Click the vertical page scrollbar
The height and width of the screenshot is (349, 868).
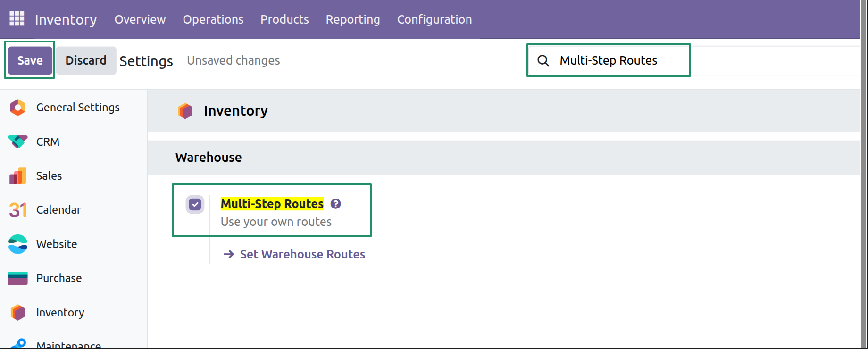tap(864, 174)
